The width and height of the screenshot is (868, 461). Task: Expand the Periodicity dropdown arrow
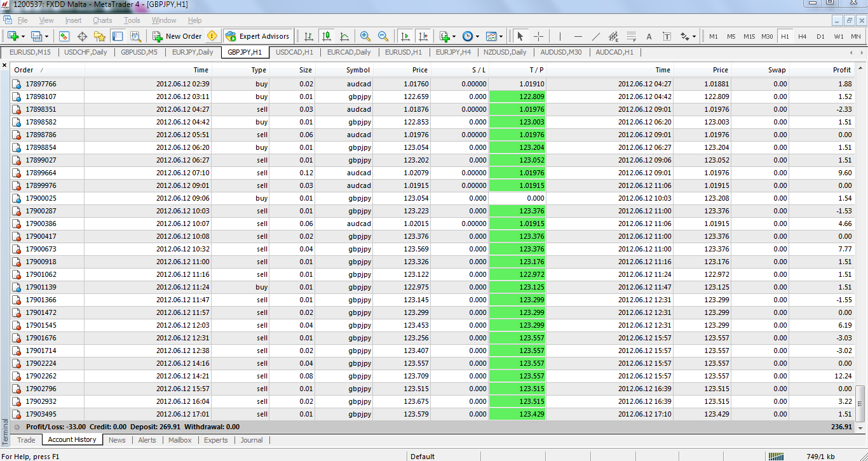[477, 36]
